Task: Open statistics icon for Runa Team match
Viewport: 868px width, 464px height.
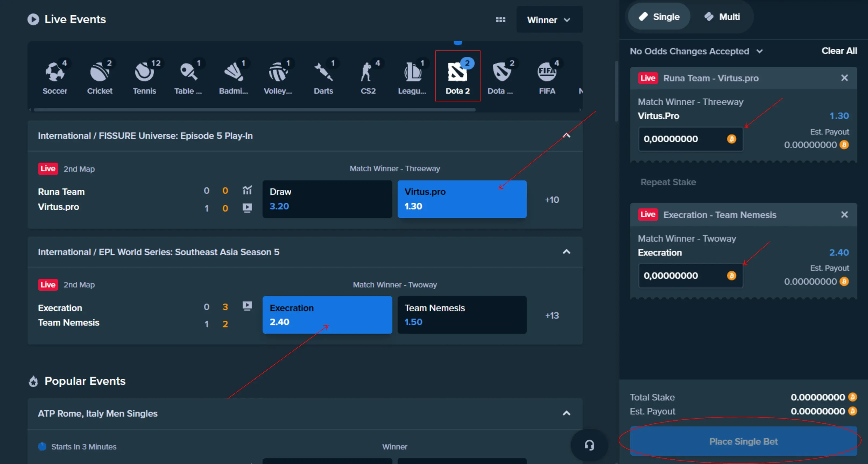Action: (x=247, y=190)
